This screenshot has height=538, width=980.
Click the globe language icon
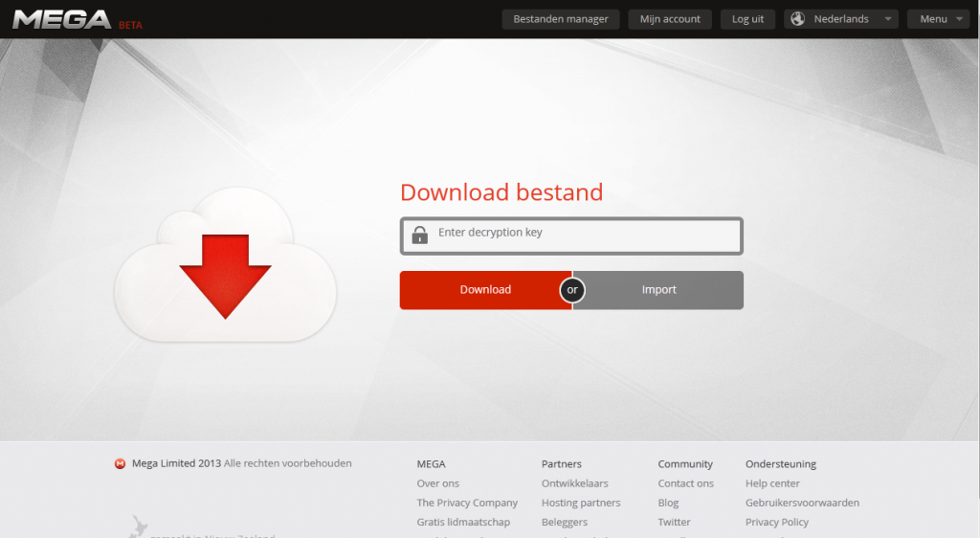pos(797,19)
